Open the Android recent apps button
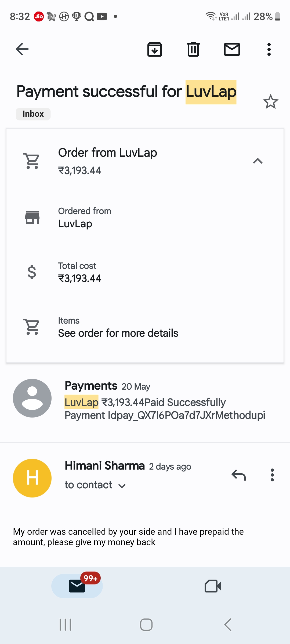The width and height of the screenshot is (290, 644). (65, 625)
